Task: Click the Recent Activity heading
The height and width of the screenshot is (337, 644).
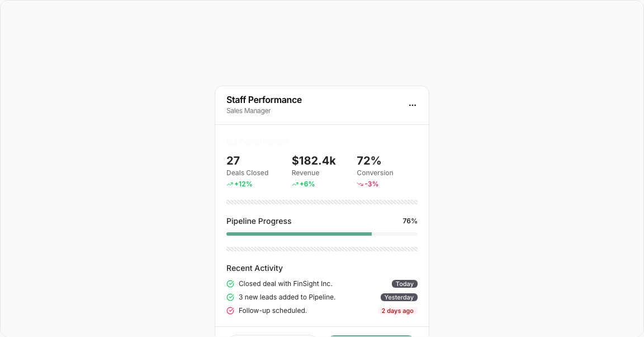Action: [x=254, y=268]
